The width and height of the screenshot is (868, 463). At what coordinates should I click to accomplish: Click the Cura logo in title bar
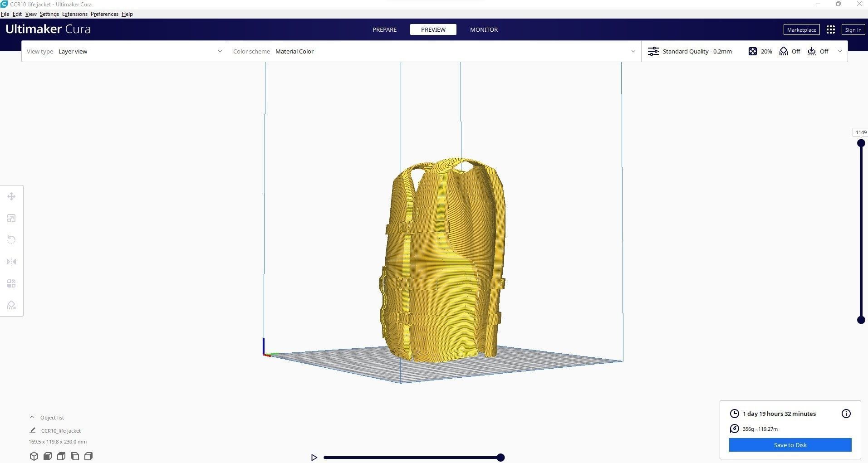pyautogui.click(x=4, y=4)
